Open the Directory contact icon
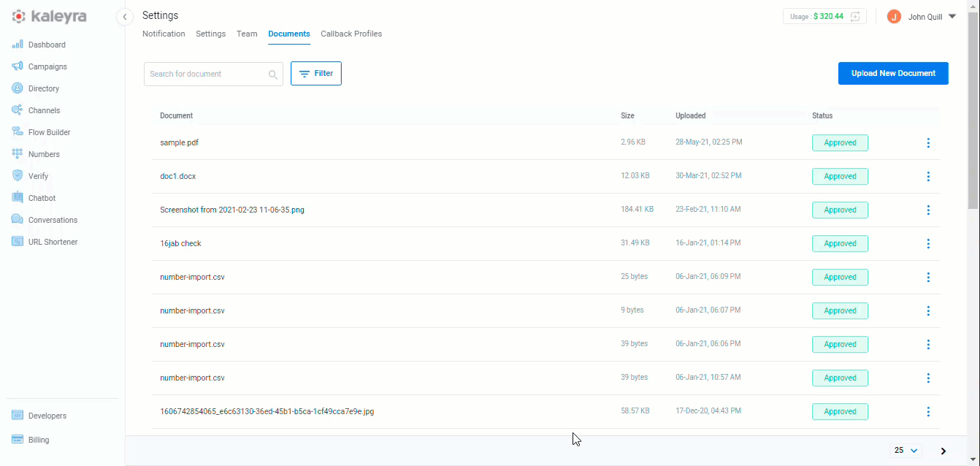Screen dimensions: 980x466 click(18, 88)
